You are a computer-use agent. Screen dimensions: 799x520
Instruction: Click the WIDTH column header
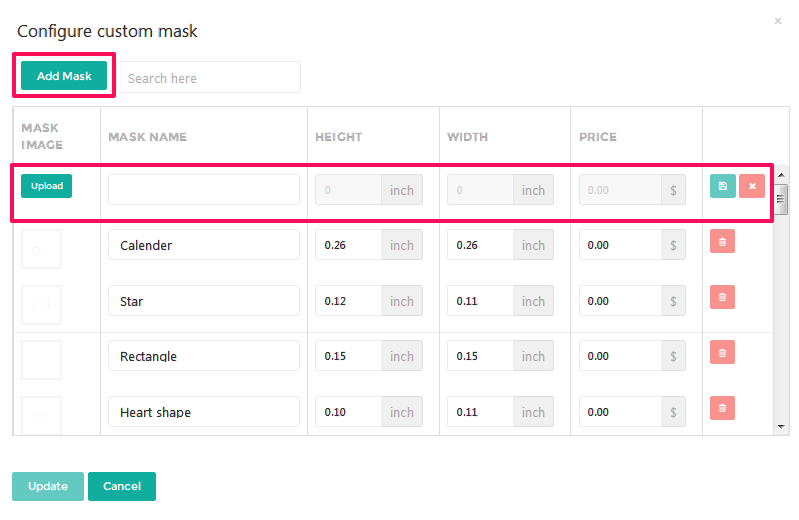[x=467, y=137]
